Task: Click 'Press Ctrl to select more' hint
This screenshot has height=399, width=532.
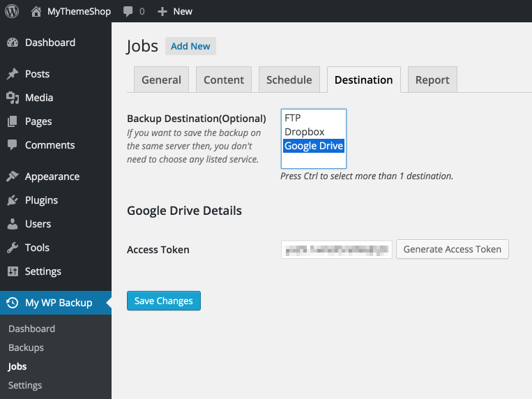Action: [367, 176]
